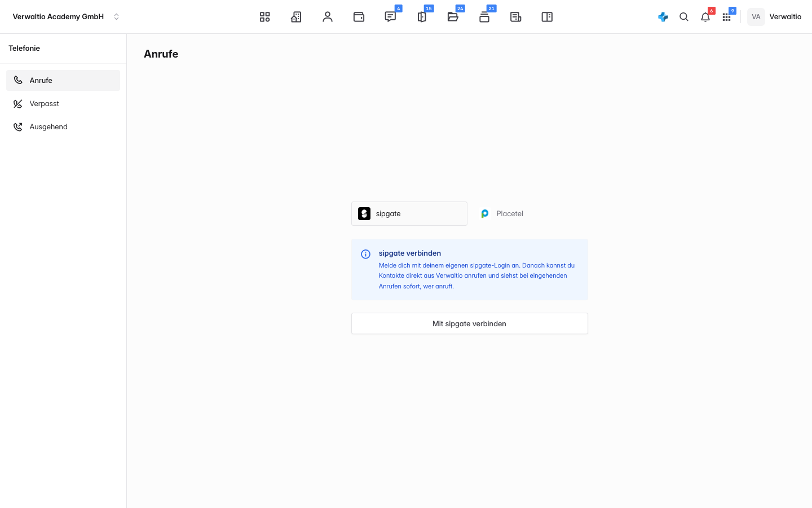Show notifications via the bell icon
812x508 pixels.
pyautogui.click(x=705, y=17)
